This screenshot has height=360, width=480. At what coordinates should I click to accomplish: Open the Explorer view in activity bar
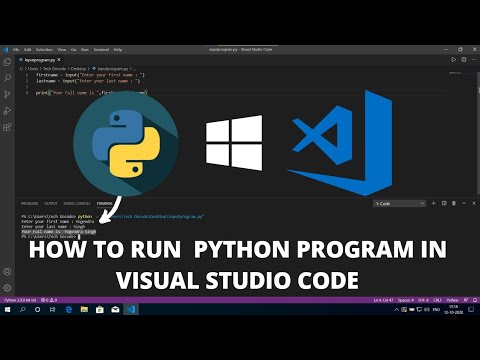pyautogui.click(x=7, y=62)
